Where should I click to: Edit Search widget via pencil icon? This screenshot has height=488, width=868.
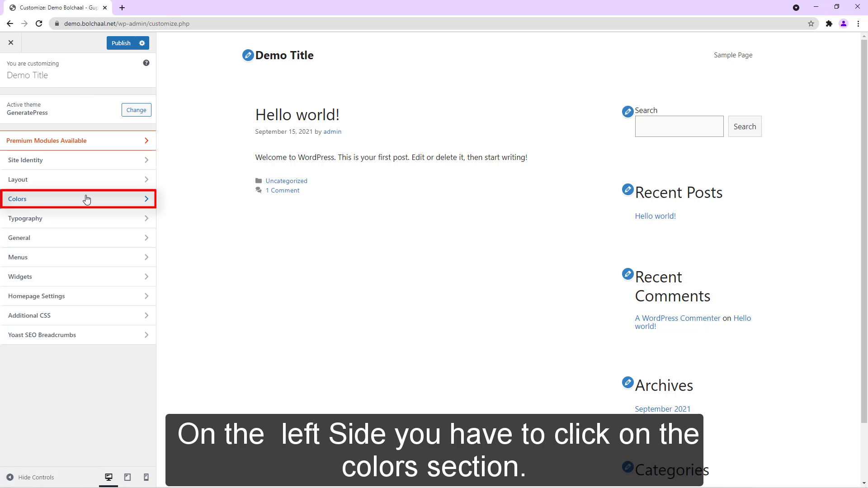pos(627,111)
